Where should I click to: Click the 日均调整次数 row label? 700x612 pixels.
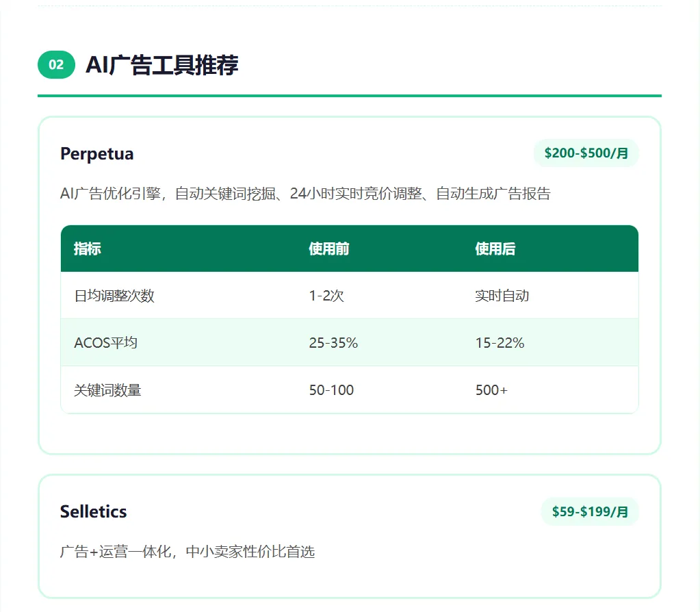pos(114,296)
